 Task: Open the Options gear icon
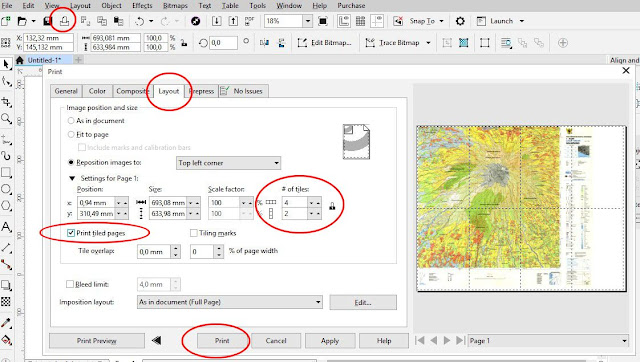(460, 21)
